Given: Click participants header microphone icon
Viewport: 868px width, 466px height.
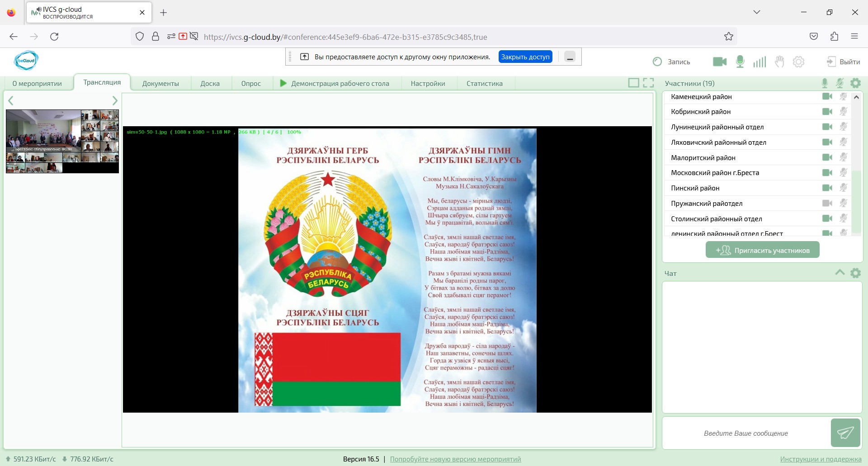Looking at the screenshot, I should tap(825, 83).
